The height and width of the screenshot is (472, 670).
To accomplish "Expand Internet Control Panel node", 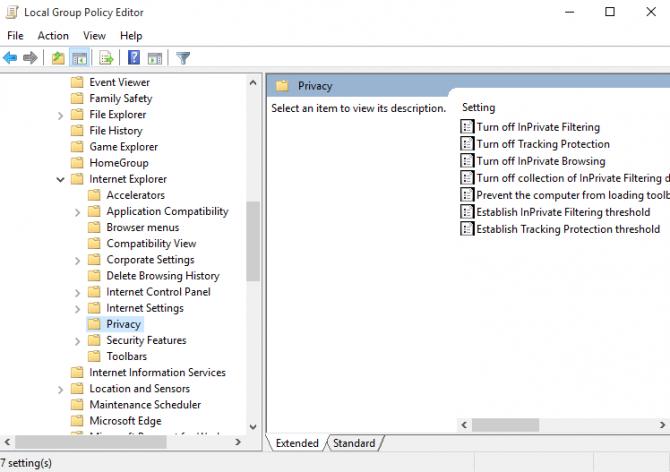I will click(x=77, y=293).
